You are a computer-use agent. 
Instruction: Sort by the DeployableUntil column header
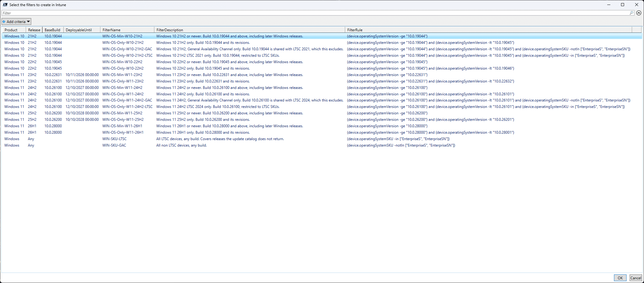(x=82, y=30)
